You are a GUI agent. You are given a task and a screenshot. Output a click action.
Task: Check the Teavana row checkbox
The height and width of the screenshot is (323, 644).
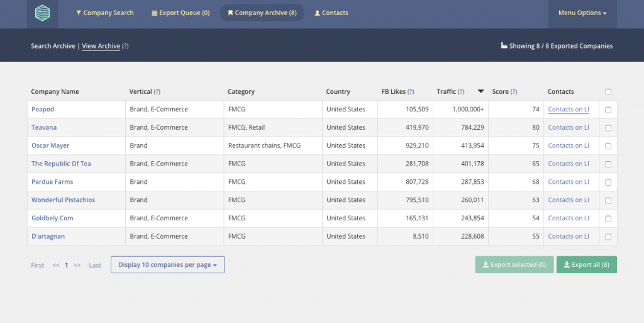tap(608, 128)
